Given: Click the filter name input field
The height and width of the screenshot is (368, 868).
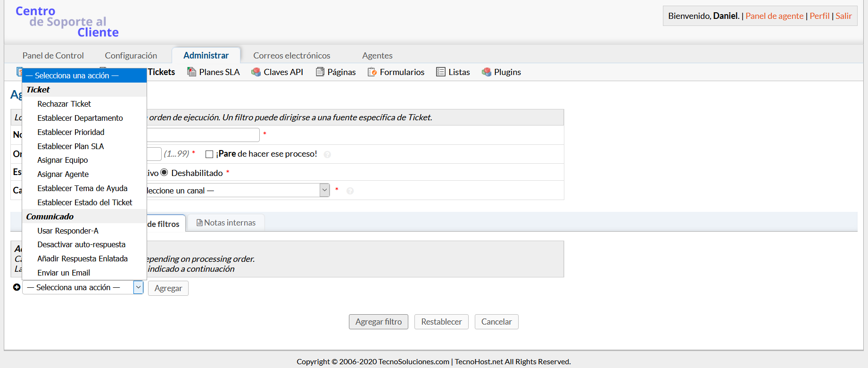Looking at the screenshot, I should tap(203, 135).
